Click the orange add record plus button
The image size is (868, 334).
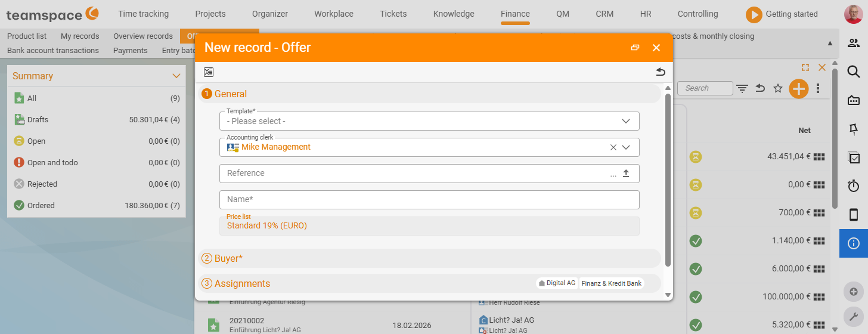click(x=798, y=89)
